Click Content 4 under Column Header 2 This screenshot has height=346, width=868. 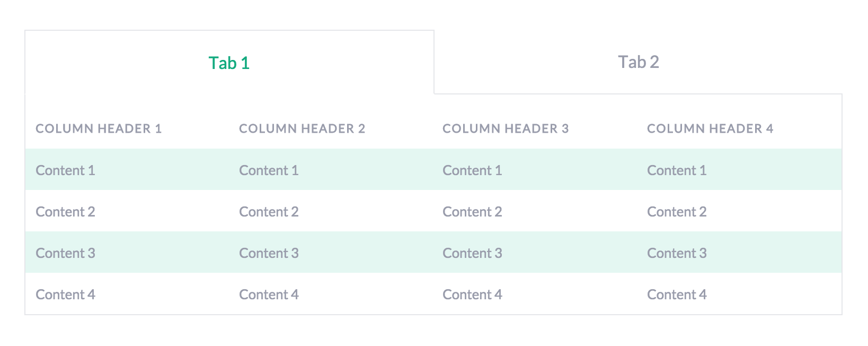pyautogui.click(x=269, y=294)
